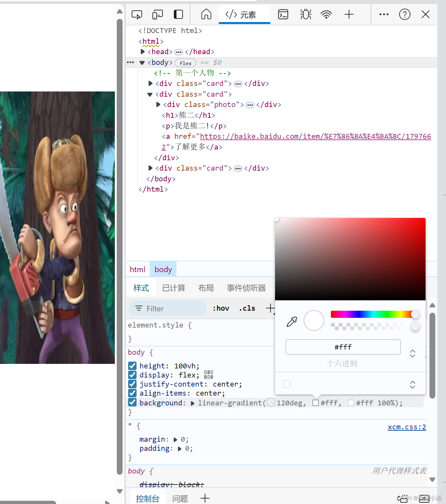Open the 事件侦听器 event listeners tab
Image resolution: width=446 pixels, height=504 pixels.
[246, 288]
